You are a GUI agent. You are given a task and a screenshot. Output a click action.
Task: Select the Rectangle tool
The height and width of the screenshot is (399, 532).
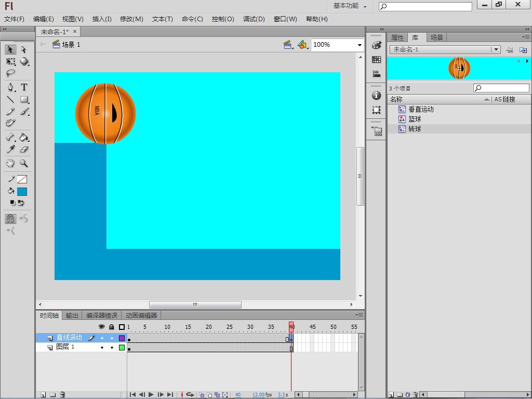coord(24,99)
